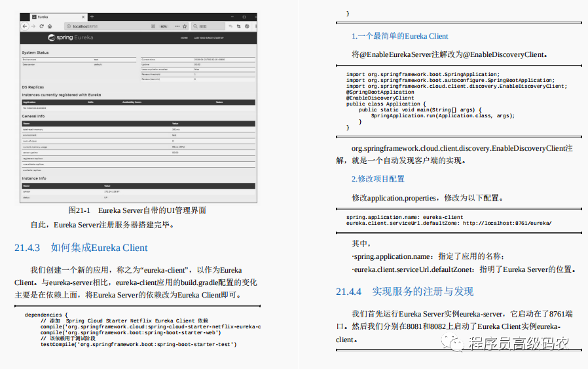Bookmark this page with the star
This screenshot has height=369, width=588.
(185, 26)
